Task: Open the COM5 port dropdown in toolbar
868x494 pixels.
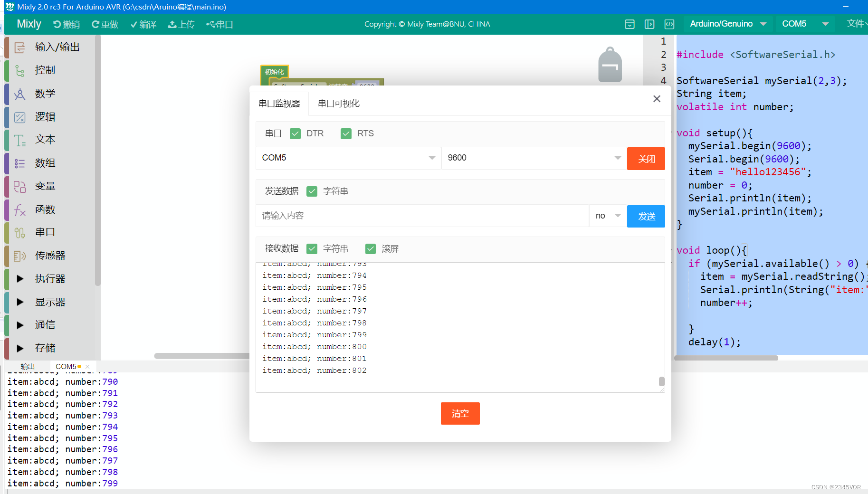Action: (x=805, y=24)
